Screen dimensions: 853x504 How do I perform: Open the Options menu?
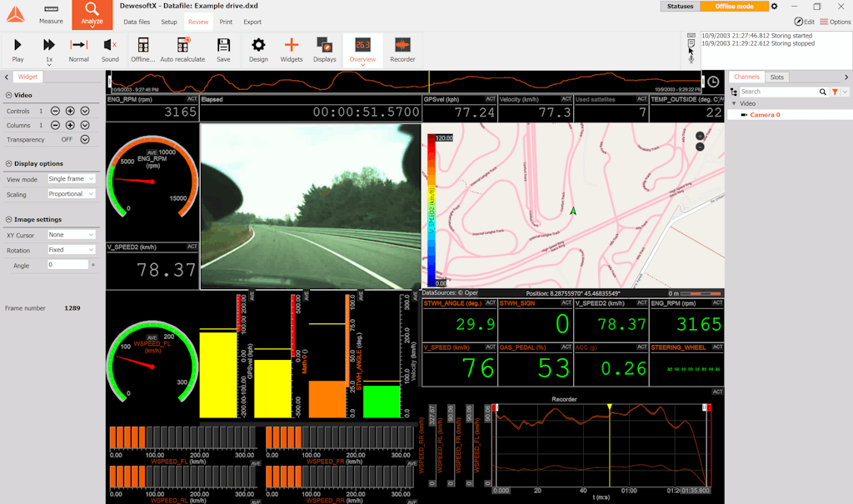836,22
